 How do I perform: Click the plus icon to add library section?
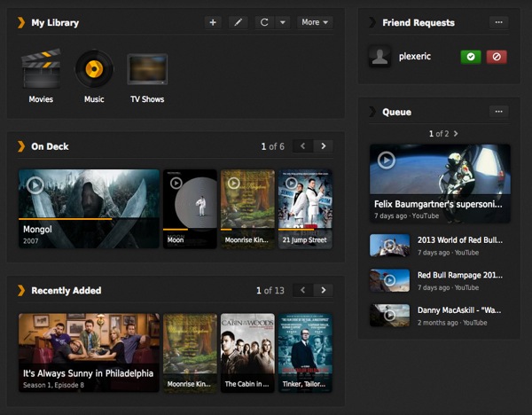point(212,22)
